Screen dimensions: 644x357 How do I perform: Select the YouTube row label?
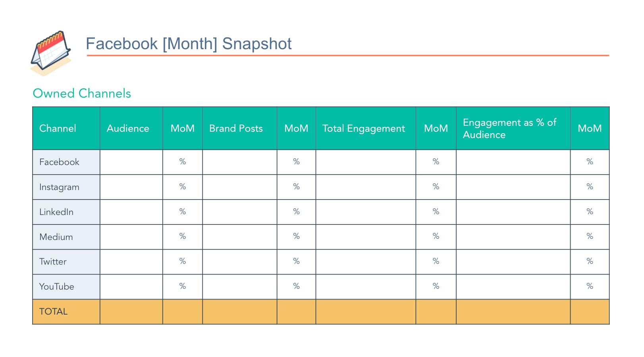click(x=56, y=286)
